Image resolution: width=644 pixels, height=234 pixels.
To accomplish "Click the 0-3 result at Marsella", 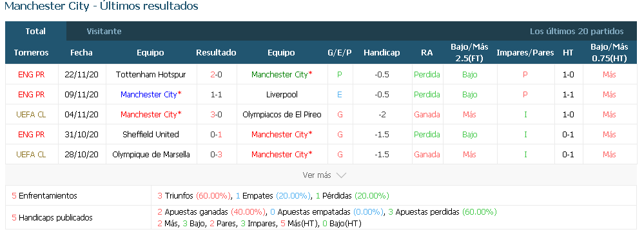I will pyautogui.click(x=216, y=154).
